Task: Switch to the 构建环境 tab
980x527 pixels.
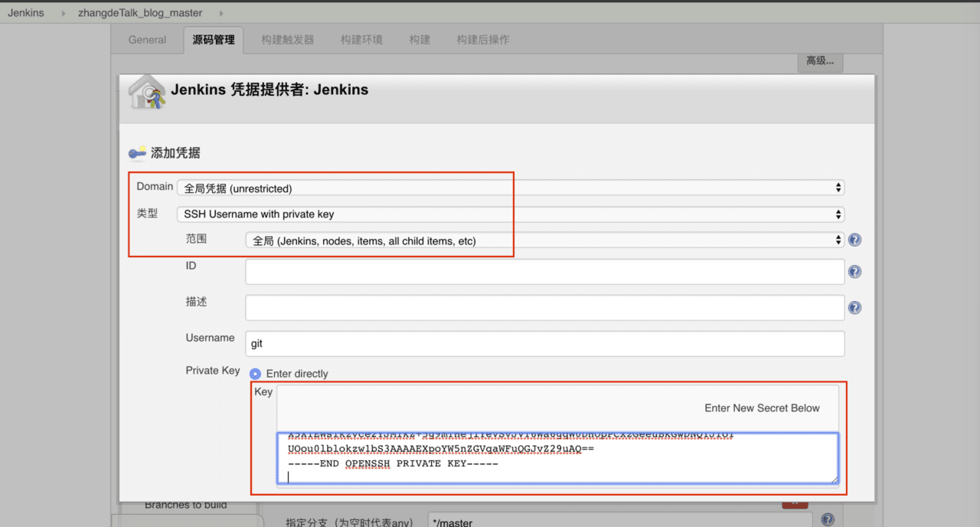Action: (361, 40)
